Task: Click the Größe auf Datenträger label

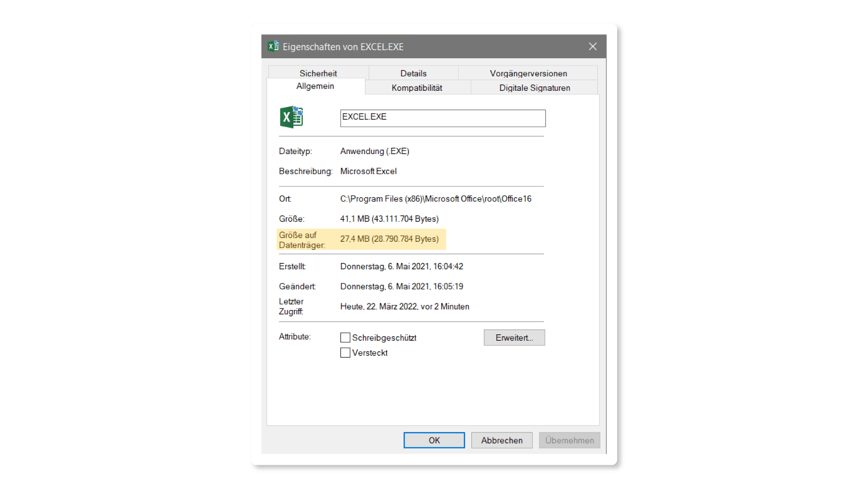Action: tap(302, 240)
